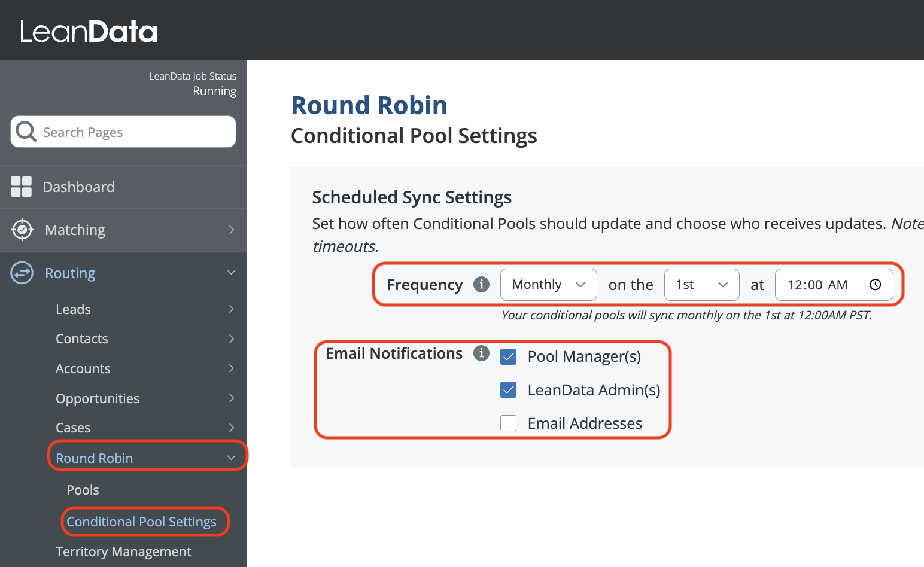Click the Frequency info icon
Image resolution: width=924 pixels, height=567 pixels.
[x=481, y=284]
